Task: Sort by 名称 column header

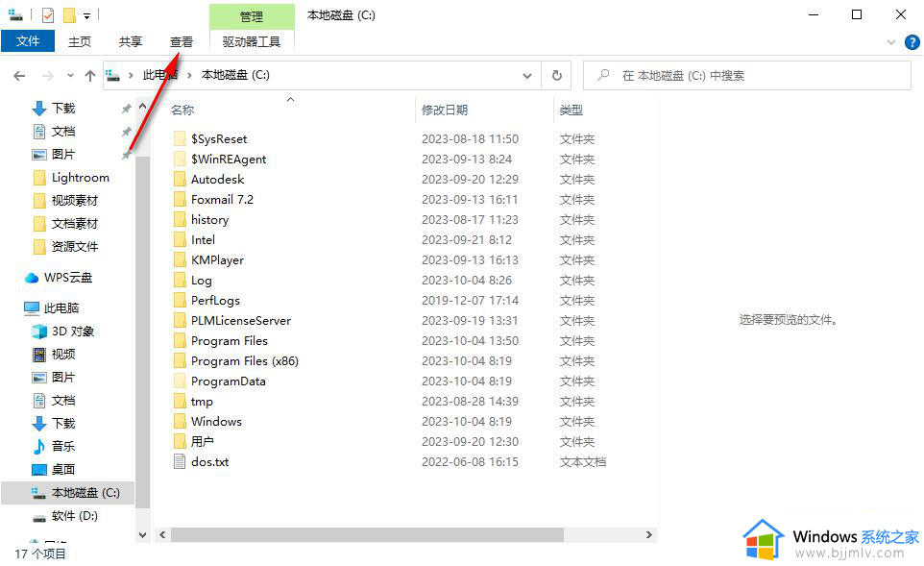Action: [x=182, y=110]
